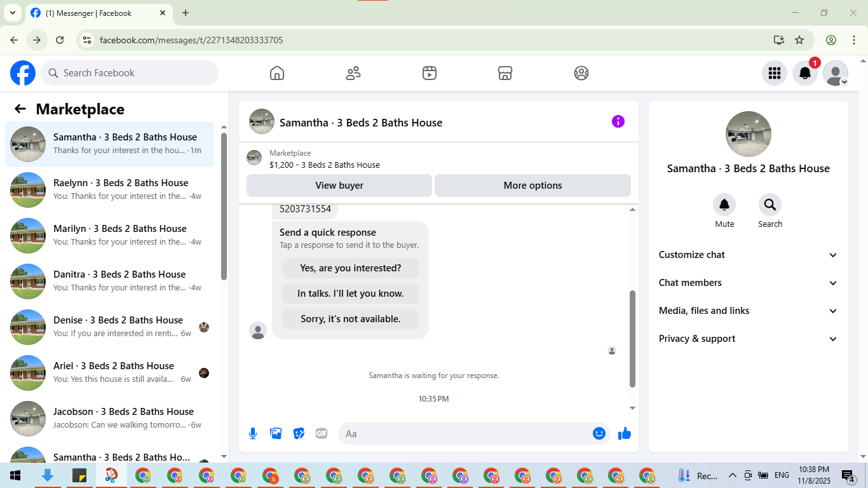This screenshot has width=868, height=488.
Task: Open the Jacobson conversation
Action: point(110,419)
